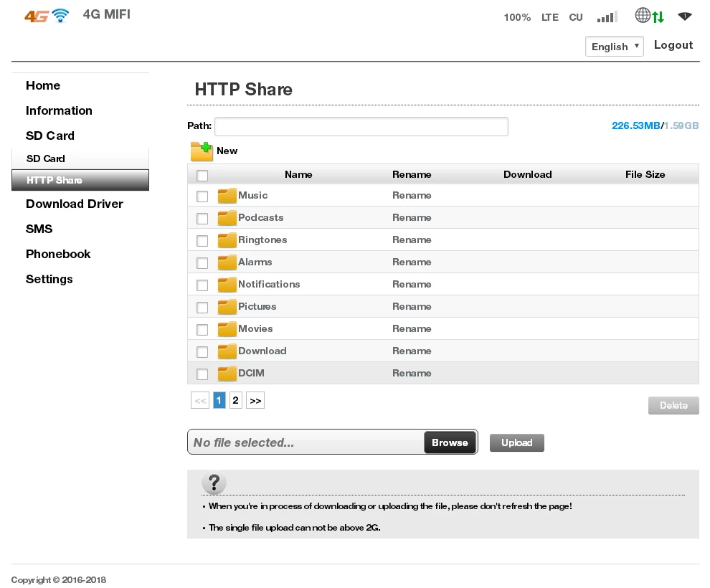Viewport: 710px width, 588px height.
Task: Click the question mark help icon
Action: pos(214,483)
